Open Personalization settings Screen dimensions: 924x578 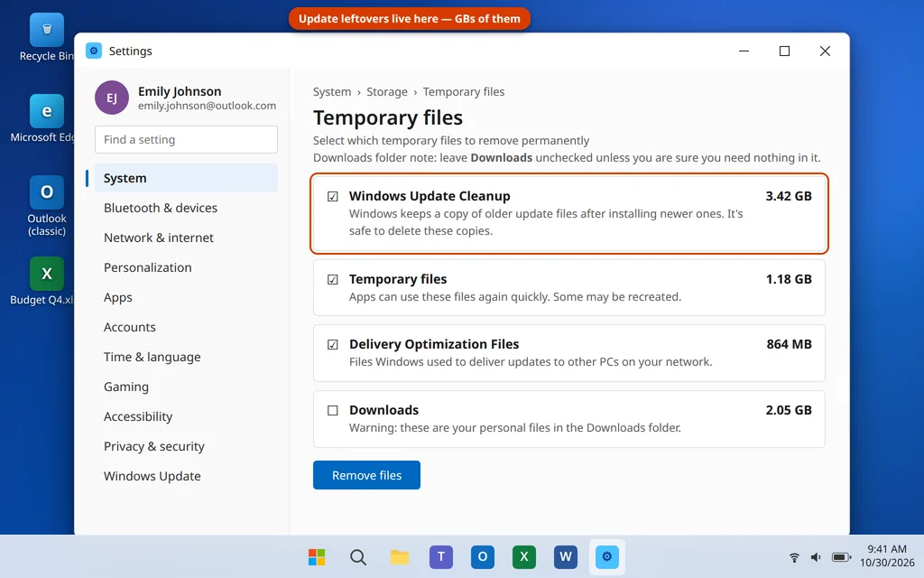click(186, 267)
